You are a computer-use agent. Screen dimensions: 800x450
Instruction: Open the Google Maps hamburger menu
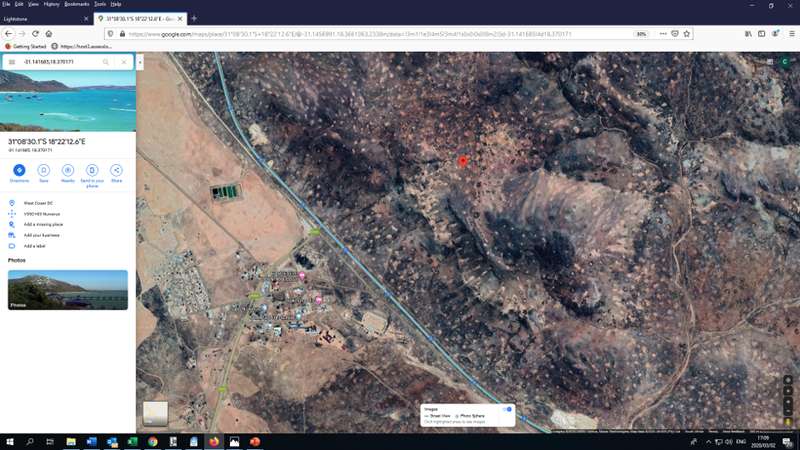click(12, 62)
